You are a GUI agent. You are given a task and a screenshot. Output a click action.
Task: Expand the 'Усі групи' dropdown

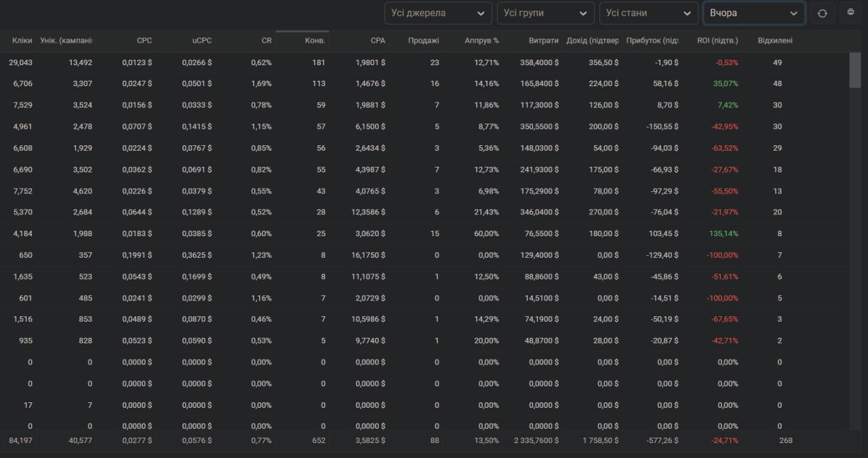[545, 13]
